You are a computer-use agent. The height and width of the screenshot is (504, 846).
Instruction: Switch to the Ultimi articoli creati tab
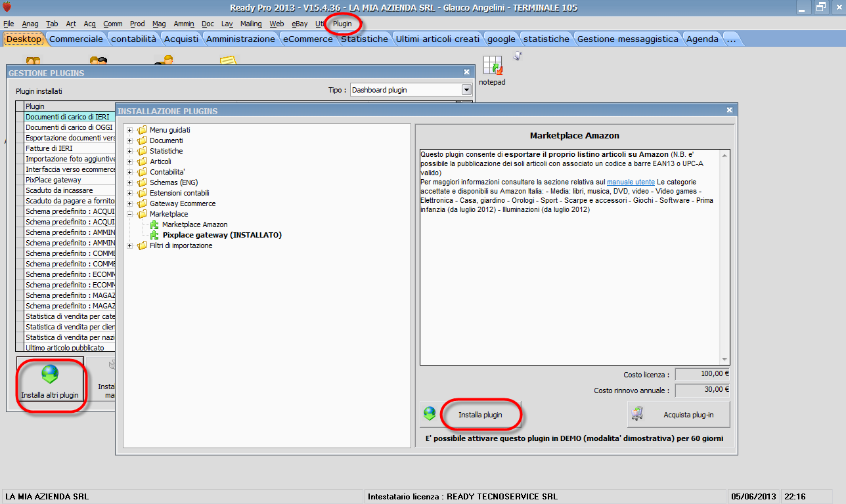click(x=437, y=39)
